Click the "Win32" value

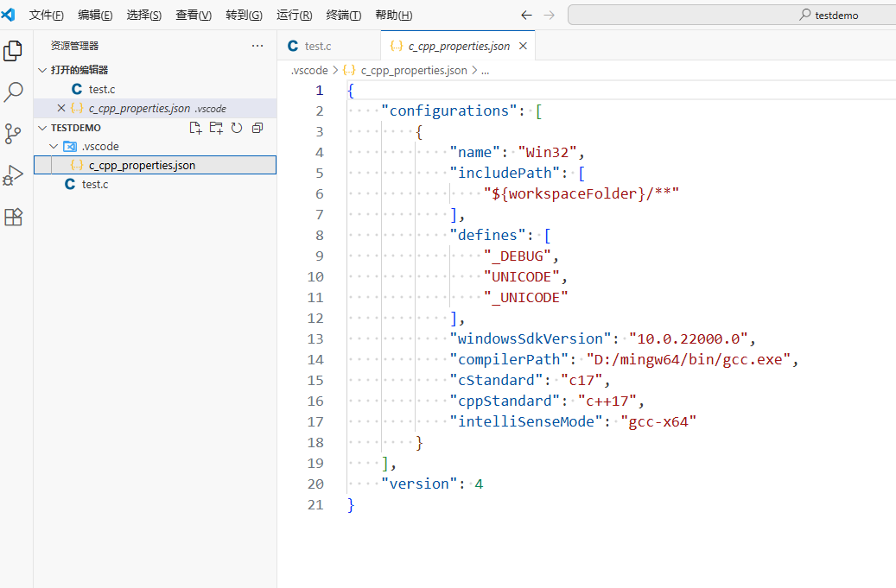548,153
